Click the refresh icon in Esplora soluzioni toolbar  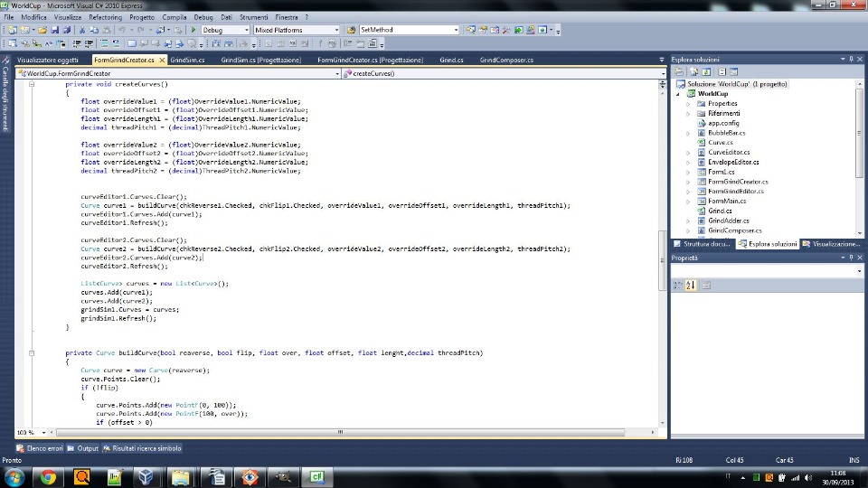(x=707, y=71)
